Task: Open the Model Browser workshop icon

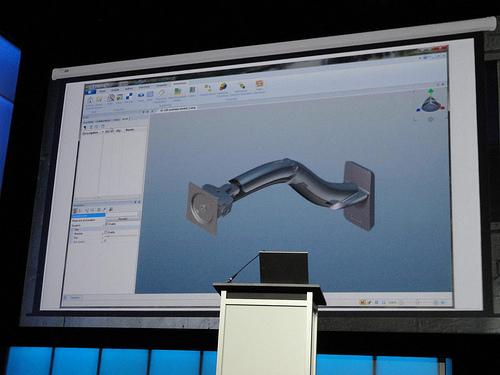Action: pos(99,100)
